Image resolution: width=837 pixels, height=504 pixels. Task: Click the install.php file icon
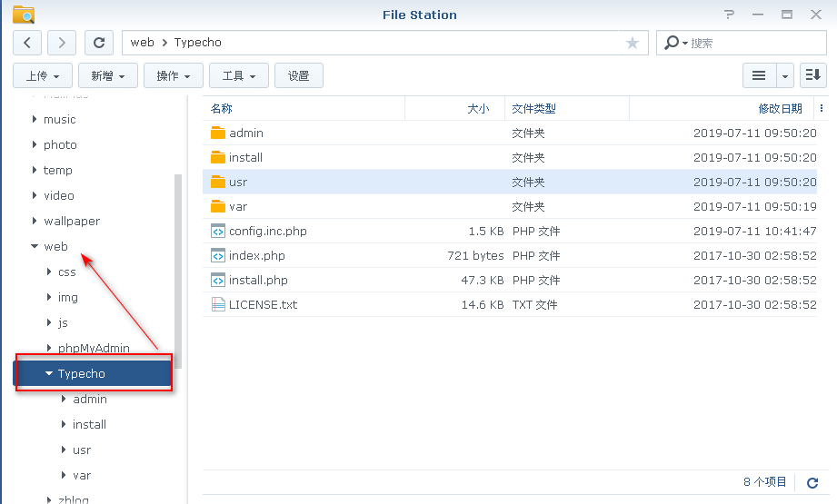(x=218, y=280)
